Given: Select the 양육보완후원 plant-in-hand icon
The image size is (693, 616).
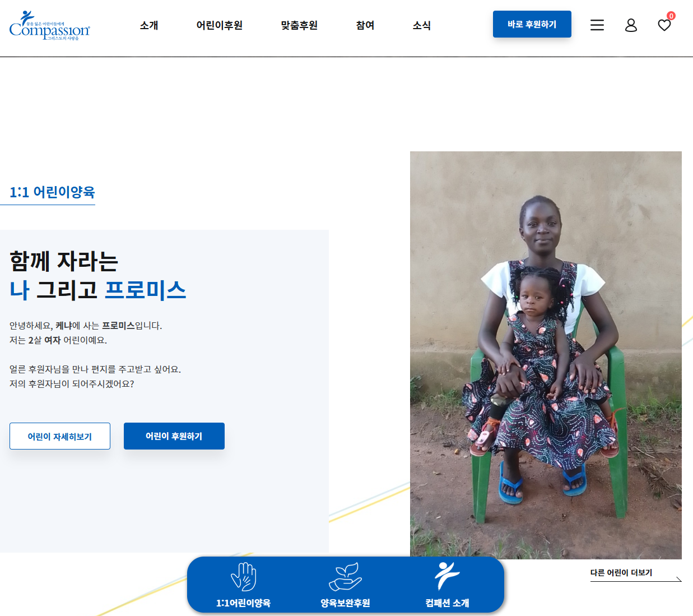Looking at the screenshot, I should click(345, 577).
